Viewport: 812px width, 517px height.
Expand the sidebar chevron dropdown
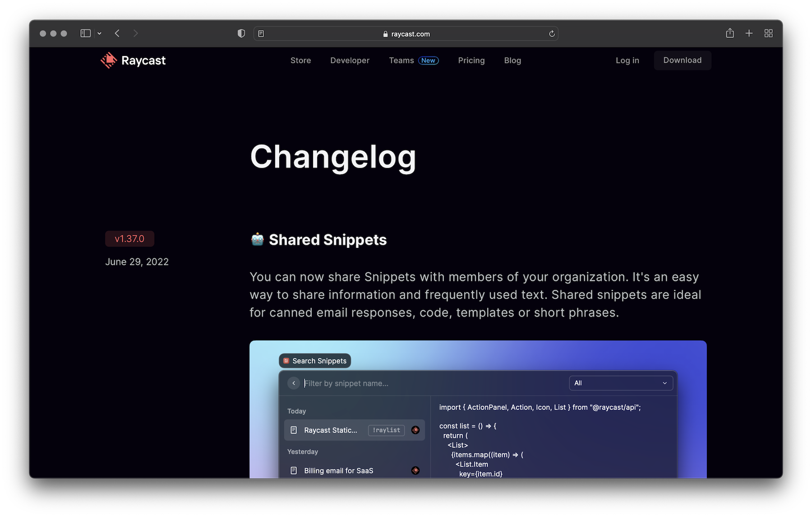coord(99,33)
